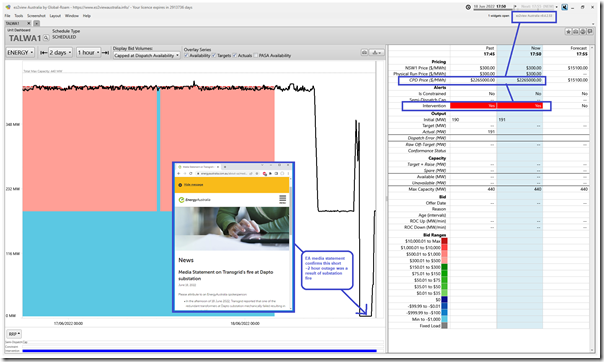Click the ez2view app logo icon

tap(8, 7)
